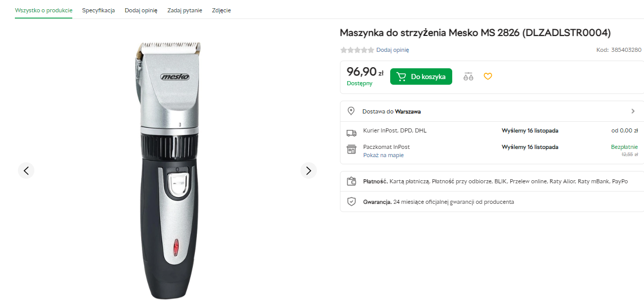The image size is (644, 305).
Task: Click the warranty shield icon
Action: click(351, 202)
